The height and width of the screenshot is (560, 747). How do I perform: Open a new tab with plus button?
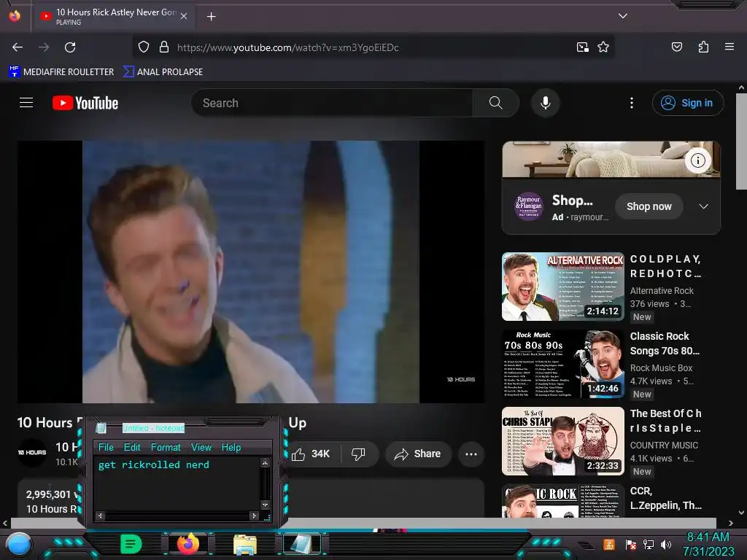tap(211, 17)
